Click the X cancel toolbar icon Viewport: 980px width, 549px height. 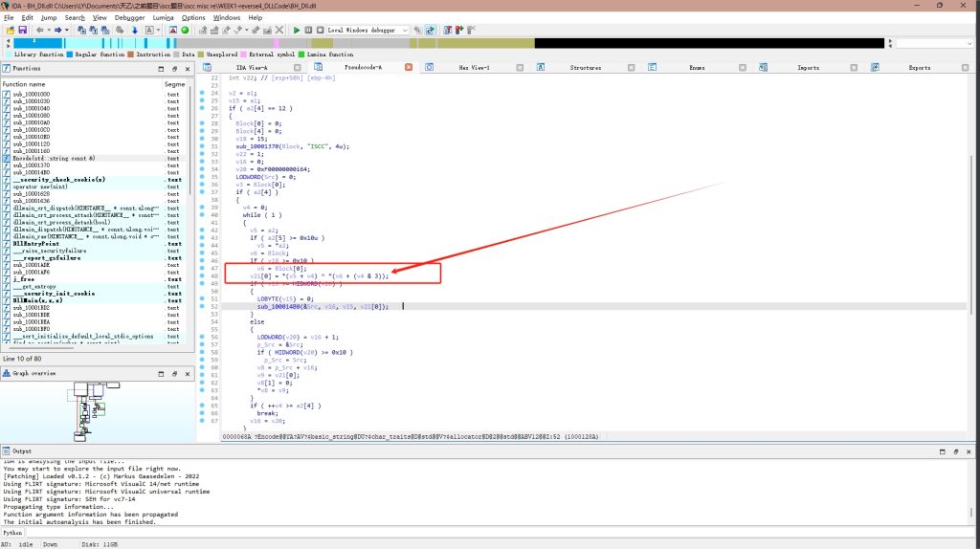coord(279,30)
